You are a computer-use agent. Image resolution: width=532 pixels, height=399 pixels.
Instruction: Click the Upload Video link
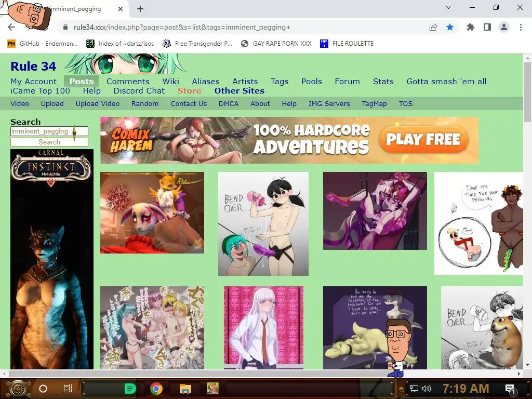[x=97, y=104]
